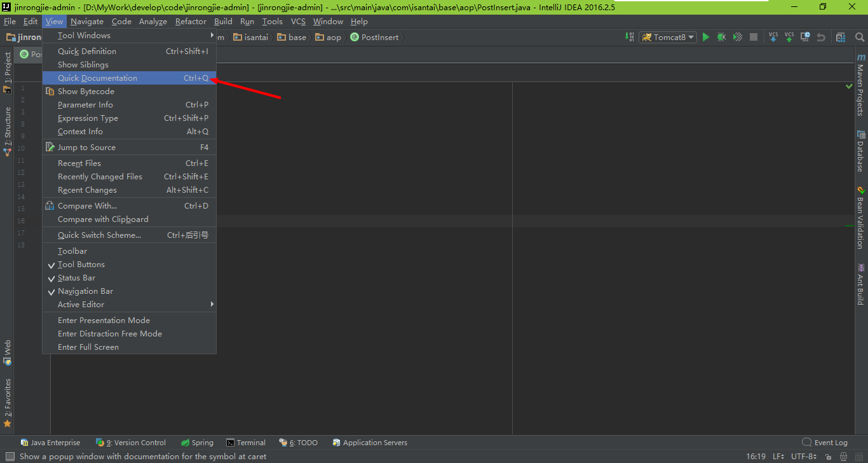The image size is (868, 463).
Task: Run the Tomcat8 configuration with green play icon
Action: pyautogui.click(x=705, y=38)
